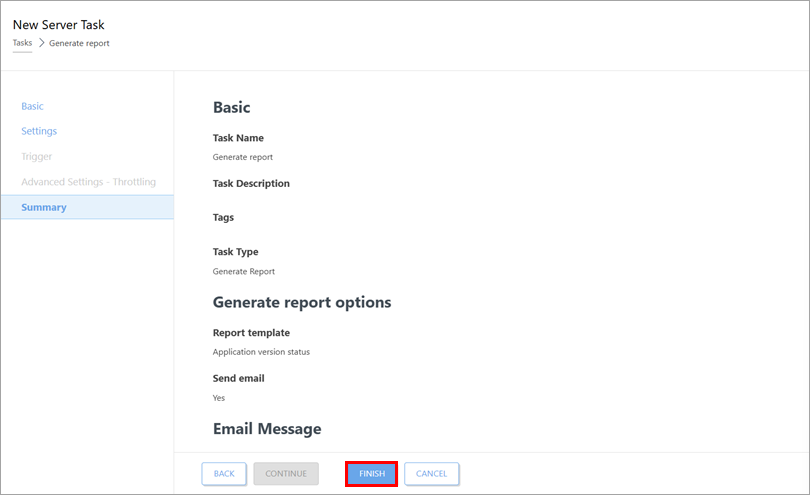
Task: Click the Send email value 'Yes'
Action: point(219,398)
